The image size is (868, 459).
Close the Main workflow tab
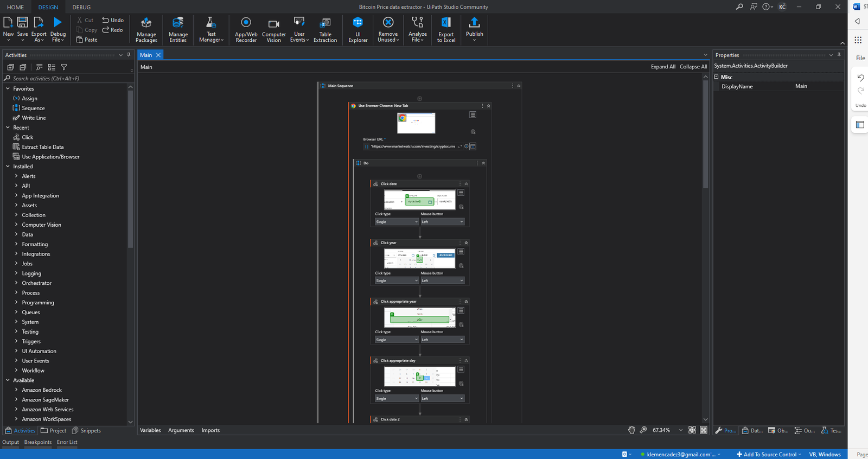158,55
